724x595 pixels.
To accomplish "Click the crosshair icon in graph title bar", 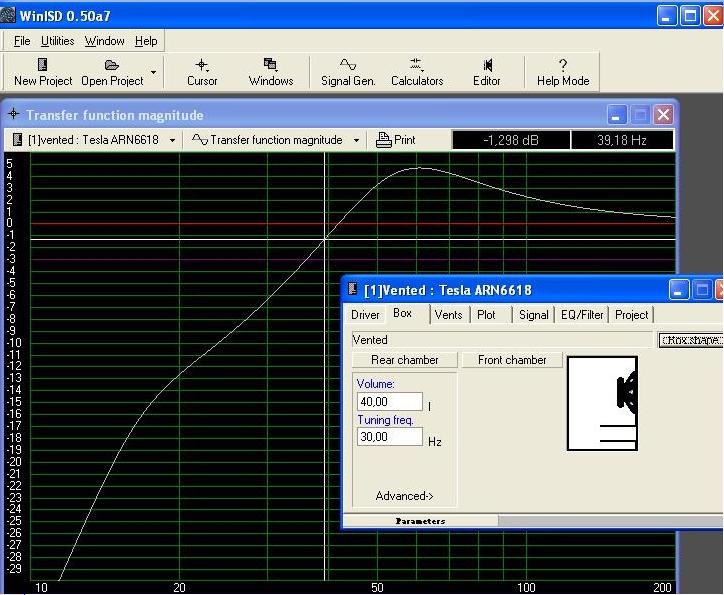I will click(13, 114).
